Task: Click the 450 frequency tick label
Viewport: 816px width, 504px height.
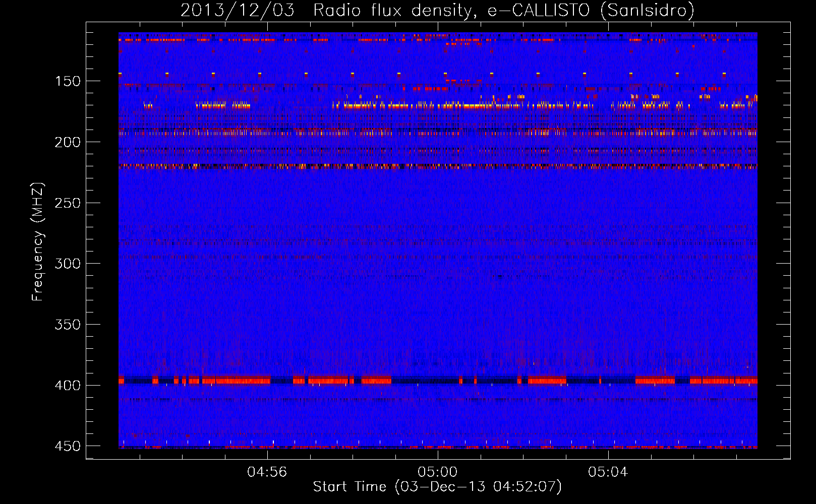Action: [x=68, y=446]
